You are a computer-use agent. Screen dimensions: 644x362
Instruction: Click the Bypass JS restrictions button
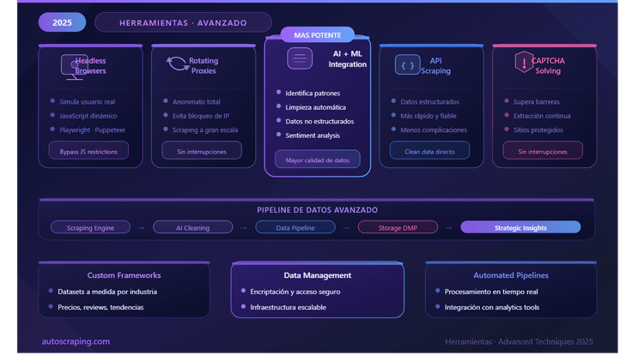point(88,152)
